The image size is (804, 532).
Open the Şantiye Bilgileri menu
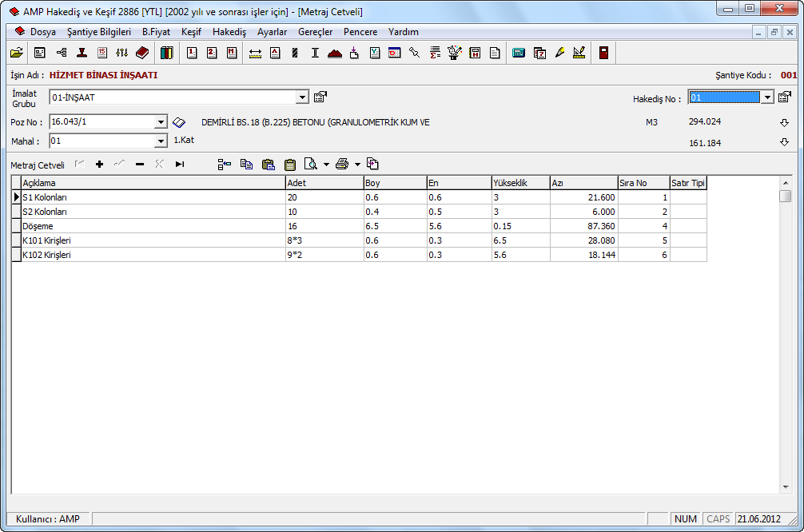(99, 32)
